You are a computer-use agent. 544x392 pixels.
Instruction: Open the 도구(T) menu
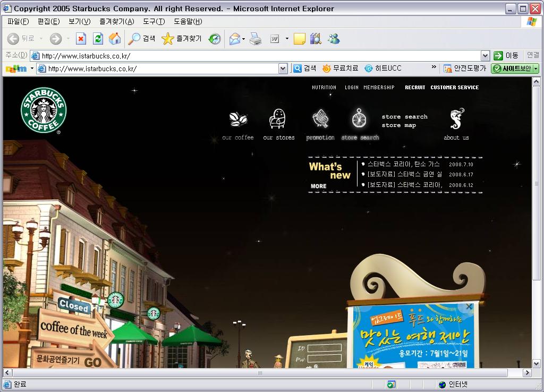click(x=154, y=21)
